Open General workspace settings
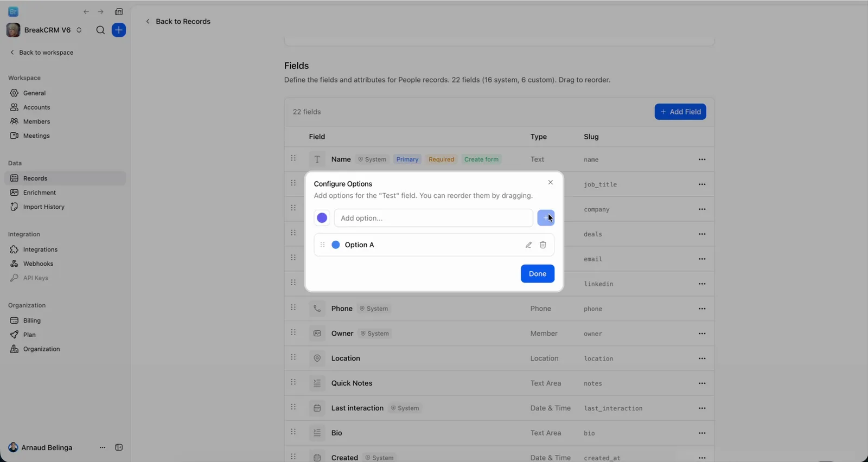The width and height of the screenshot is (868, 462). click(65, 93)
